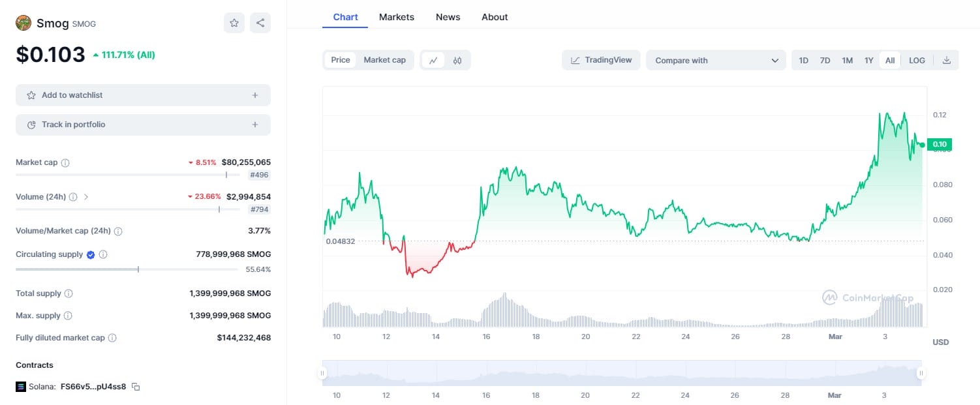Image resolution: width=980 pixels, height=405 pixels.
Task: Click left handle of chart range slider
Action: [x=322, y=374]
